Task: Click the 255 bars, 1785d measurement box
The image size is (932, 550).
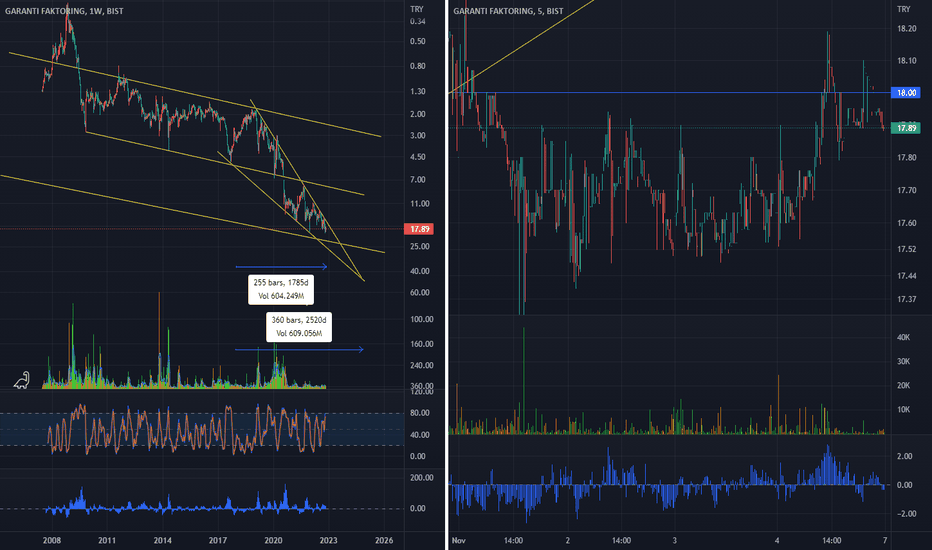Action: point(281,290)
